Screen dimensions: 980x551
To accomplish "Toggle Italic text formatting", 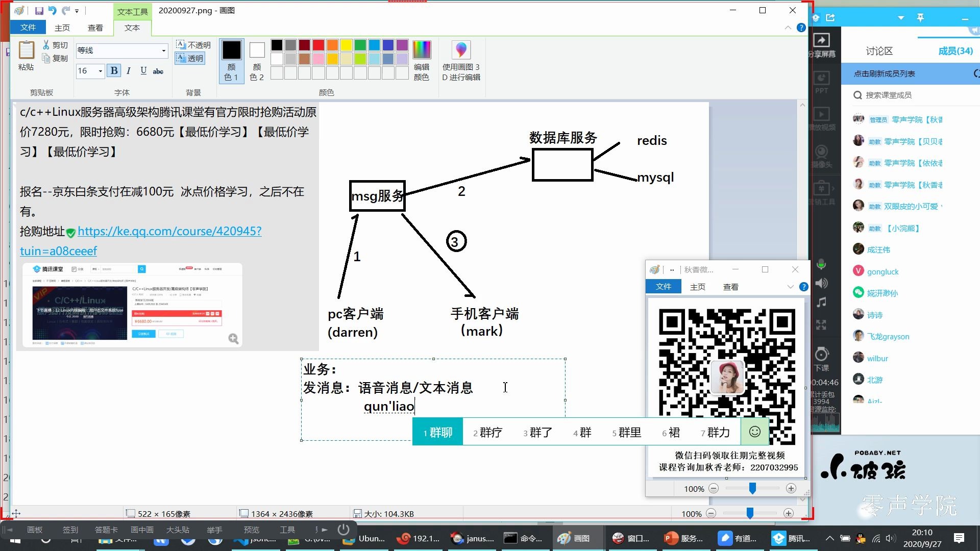I will [x=129, y=71].
